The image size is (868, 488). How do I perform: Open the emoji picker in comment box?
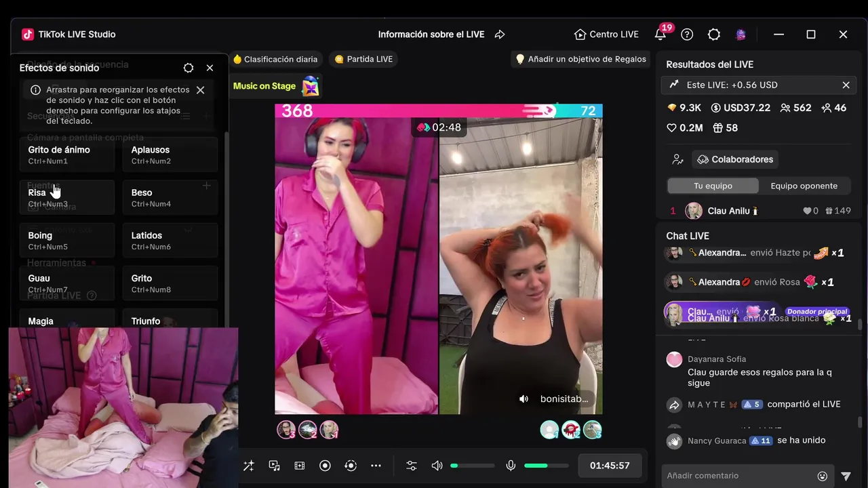pyautogui.click(x=823, y=476)
